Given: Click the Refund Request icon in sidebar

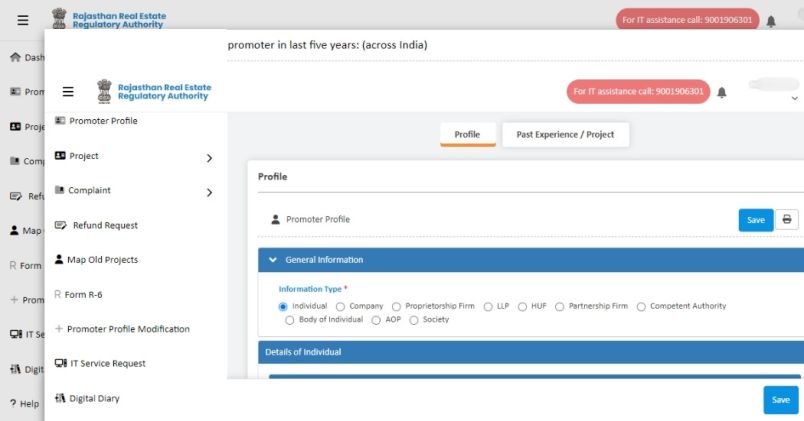Looking at the screenshot, I should click(x=61, y=225).
